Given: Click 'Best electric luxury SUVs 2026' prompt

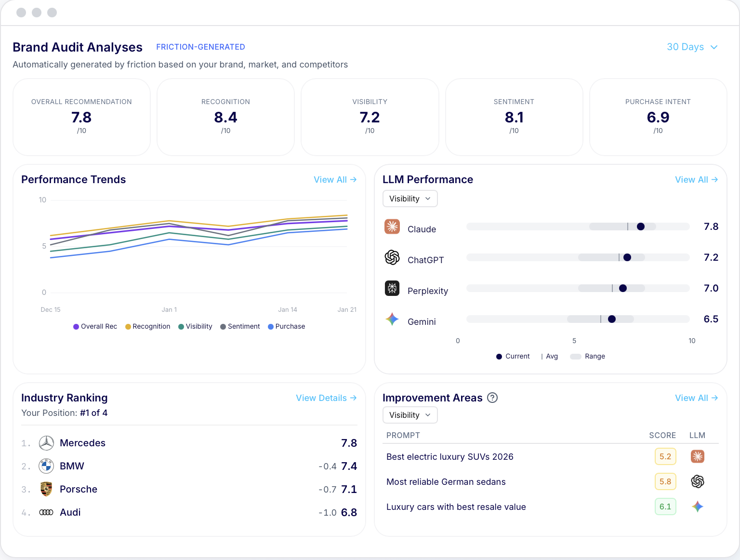Looking at the screenshot, I should (450, 456).
